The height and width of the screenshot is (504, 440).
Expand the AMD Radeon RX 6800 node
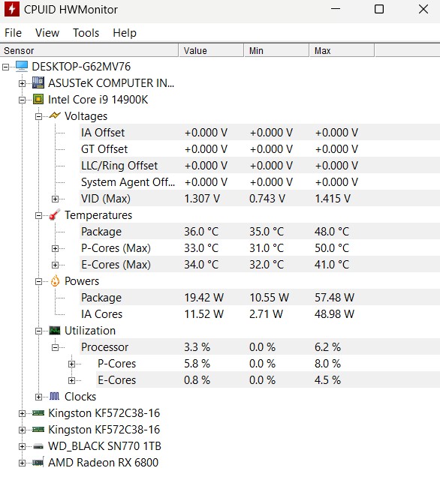[22, 463]
